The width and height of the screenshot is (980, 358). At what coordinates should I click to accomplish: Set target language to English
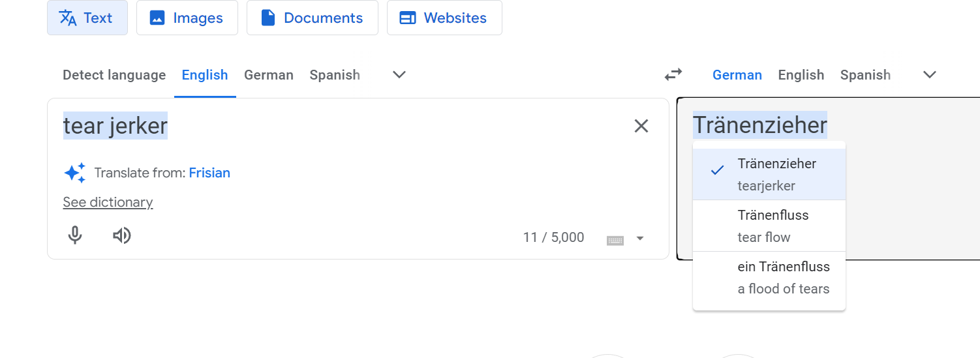[801, 75]
